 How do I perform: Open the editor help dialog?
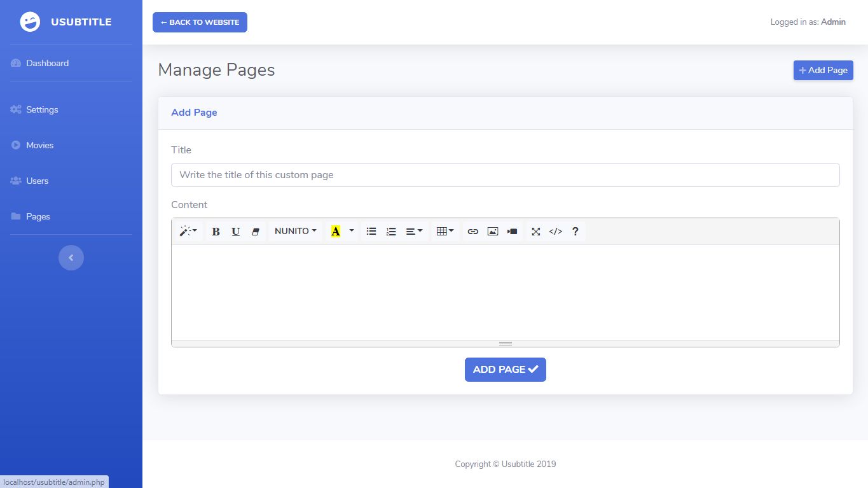coord(575,232)
